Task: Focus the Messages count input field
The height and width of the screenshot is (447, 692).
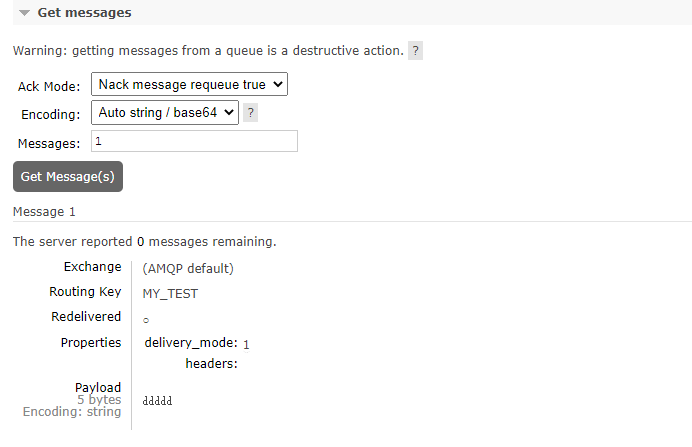Action: click(194, 141)
